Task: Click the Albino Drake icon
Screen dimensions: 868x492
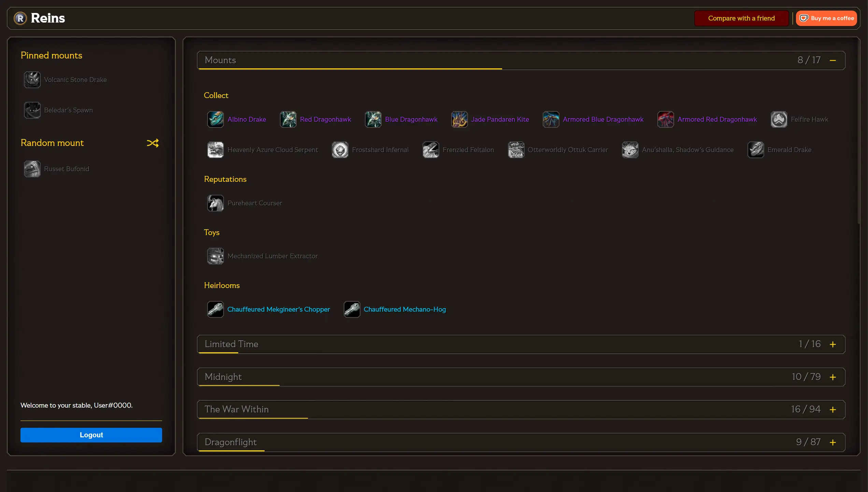Action: (215, 119)
